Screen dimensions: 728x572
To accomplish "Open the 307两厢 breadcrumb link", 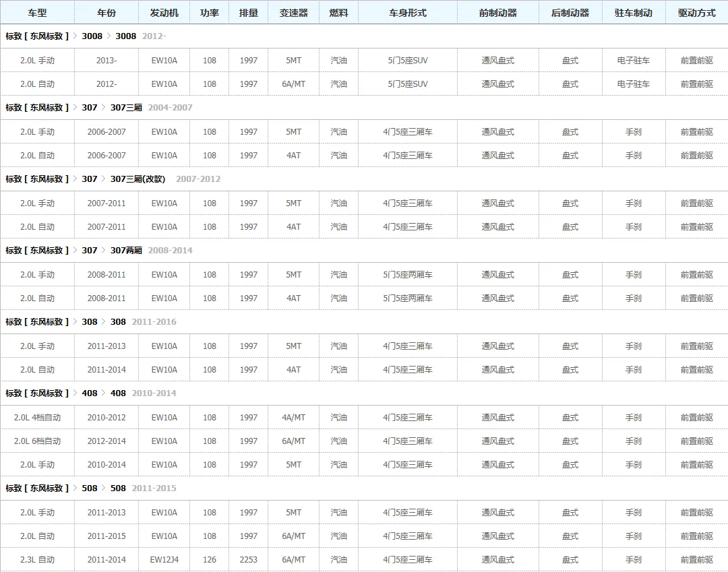I will 126,251.
